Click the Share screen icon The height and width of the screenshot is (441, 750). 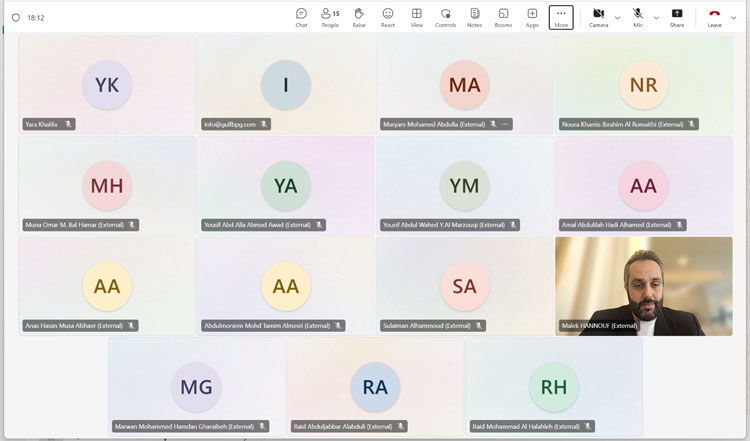tap(677, 17)
